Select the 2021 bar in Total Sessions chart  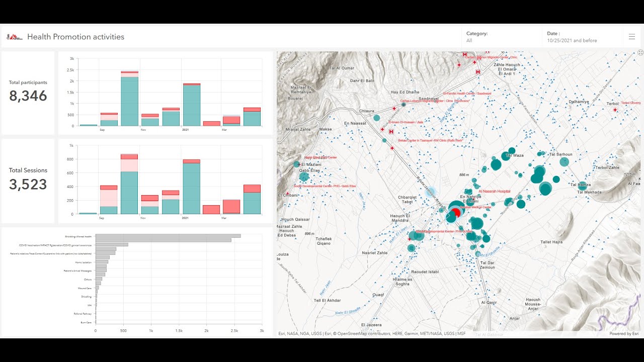coord(192,187)
